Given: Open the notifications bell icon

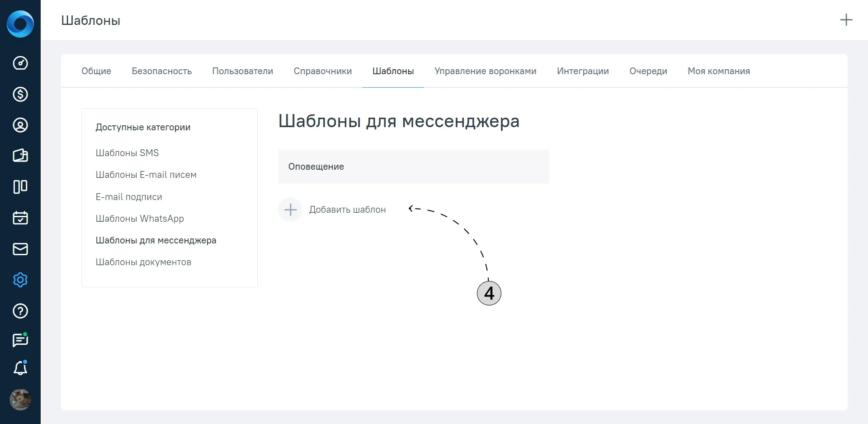Looking at the screenshot, I should (20, 368).
